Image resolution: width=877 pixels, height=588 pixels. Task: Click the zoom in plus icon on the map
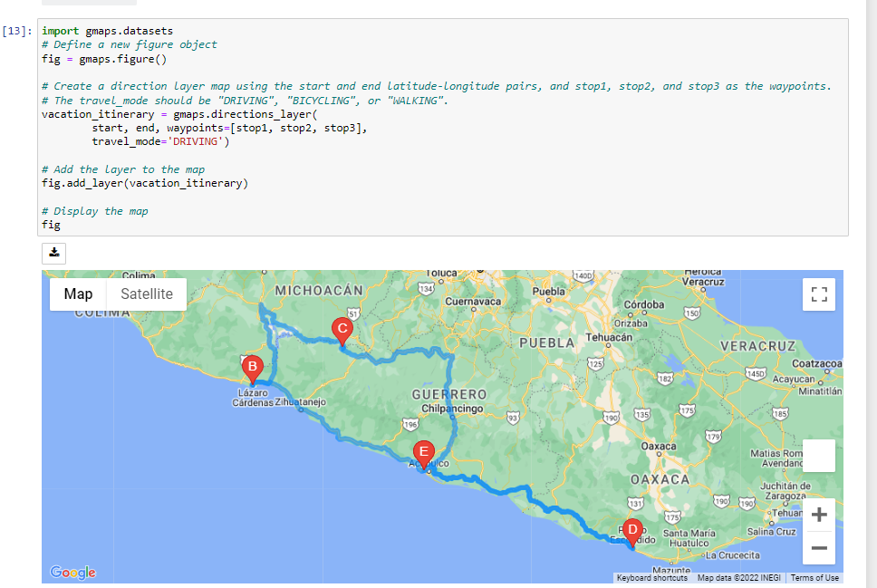[819, 514]
